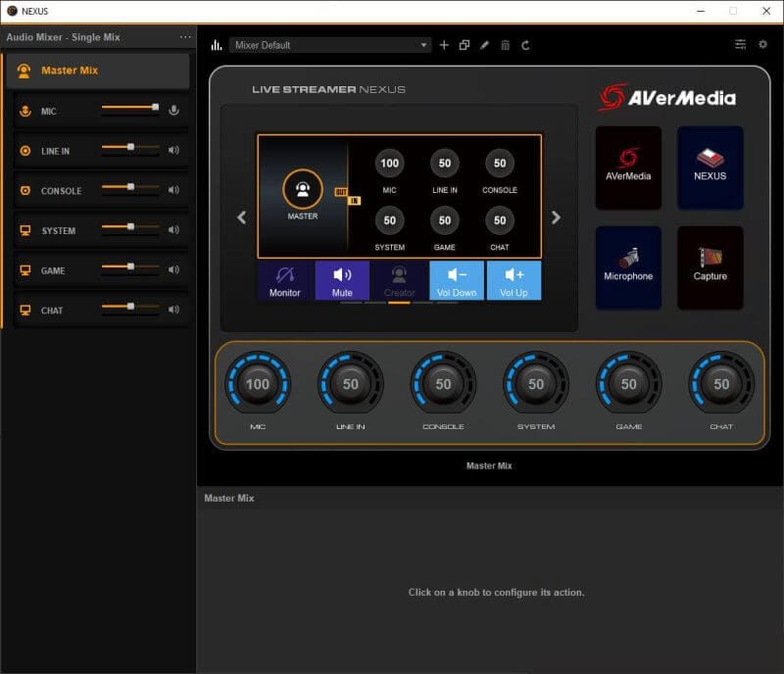Create a new mixer preset
Viewport: 784px width, 674px height.
pyautogui.click(x=444, y=45)
